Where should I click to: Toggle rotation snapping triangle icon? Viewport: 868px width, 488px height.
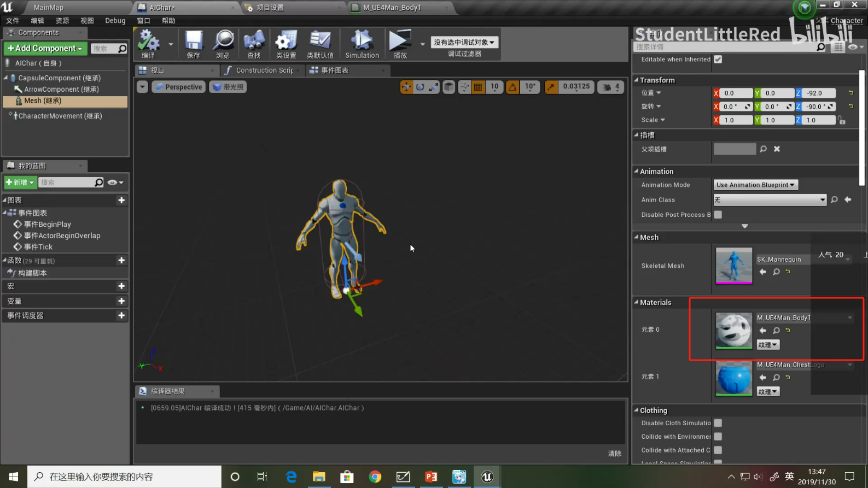[512, 87]
